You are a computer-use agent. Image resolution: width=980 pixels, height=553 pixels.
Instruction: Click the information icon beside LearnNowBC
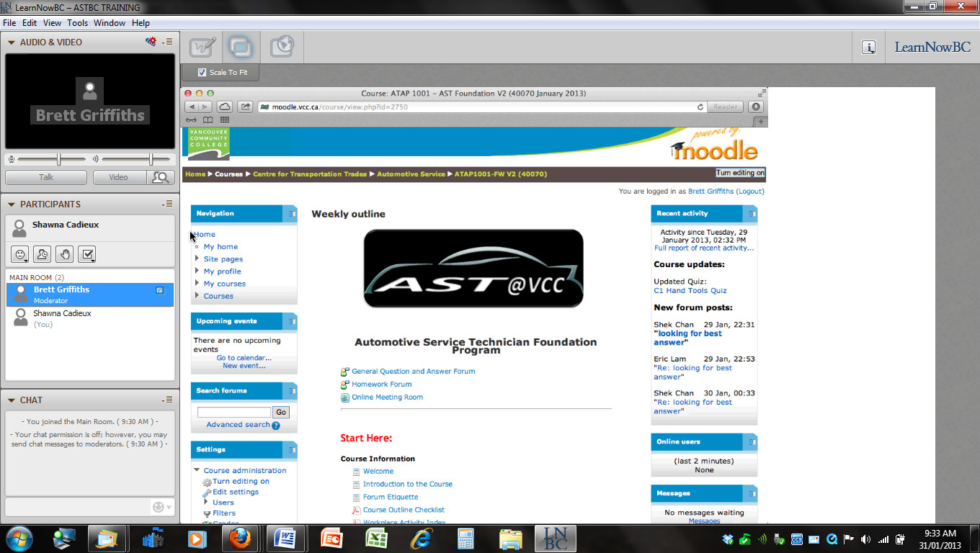[869, 48]
